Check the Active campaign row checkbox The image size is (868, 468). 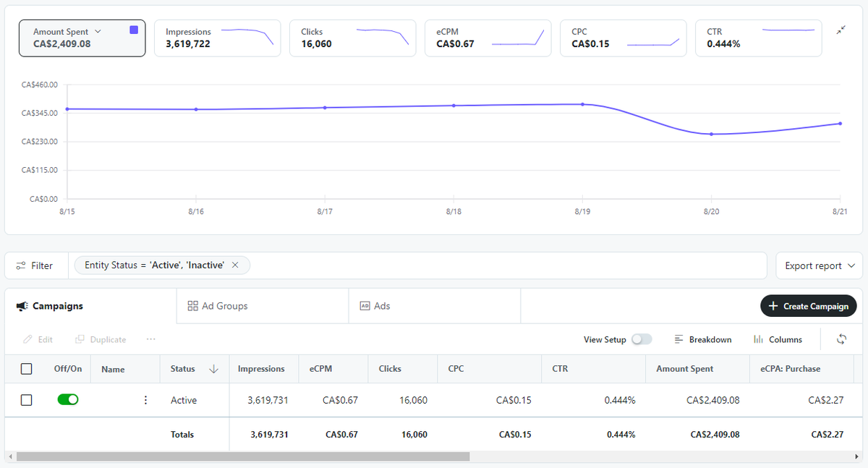tap(26, 400)
